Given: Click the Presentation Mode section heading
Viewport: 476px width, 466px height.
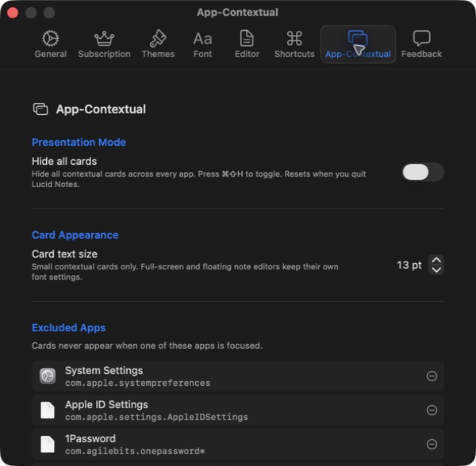Looking at the screenshot, I should (79, 142).
